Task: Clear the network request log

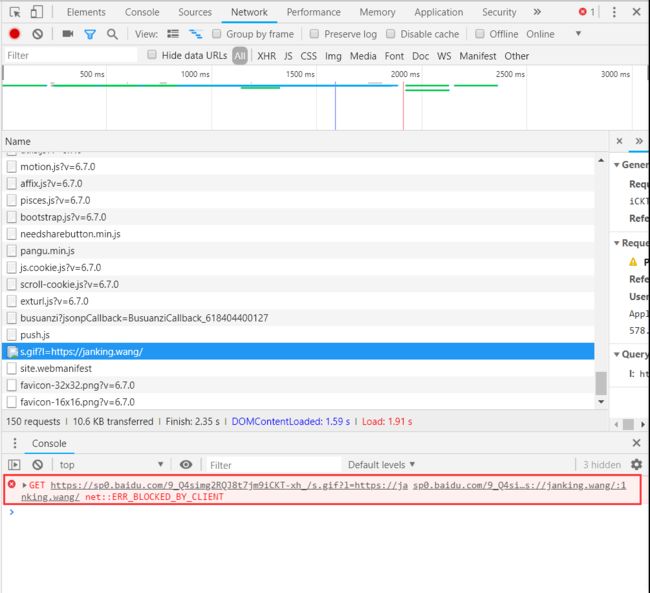Action: click(x=38, y=34)
